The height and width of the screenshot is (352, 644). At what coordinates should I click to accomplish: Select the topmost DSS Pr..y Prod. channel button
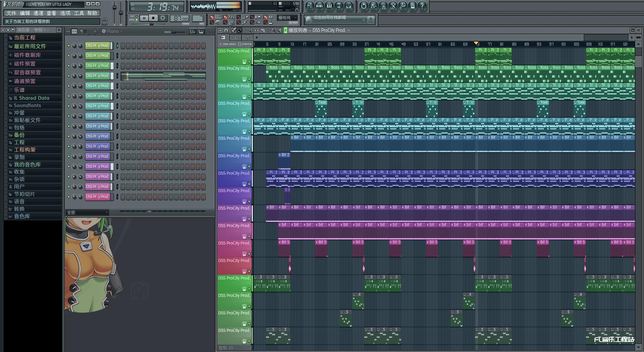97,46
